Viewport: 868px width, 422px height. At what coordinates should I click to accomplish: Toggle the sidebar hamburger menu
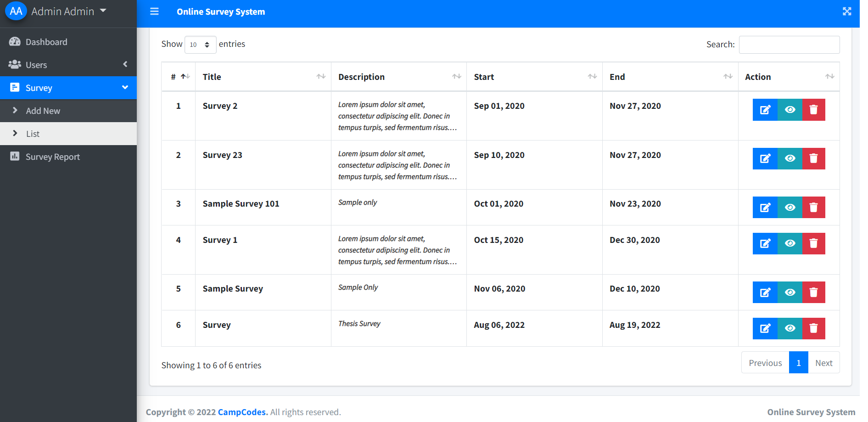[154, 11]
